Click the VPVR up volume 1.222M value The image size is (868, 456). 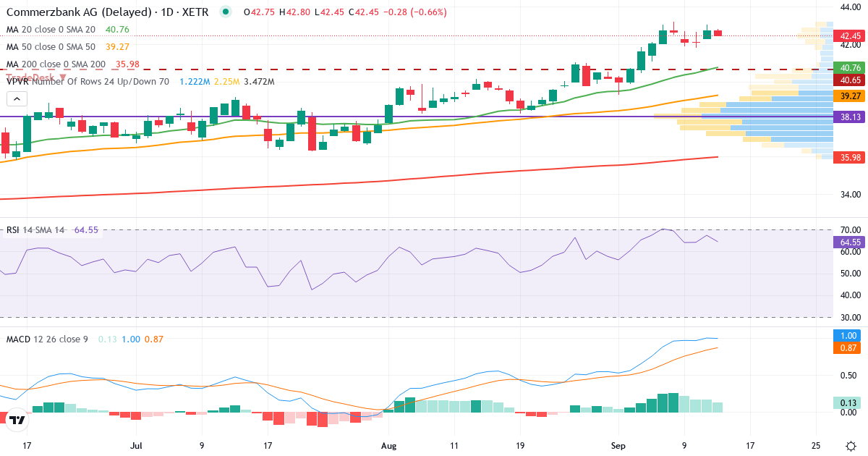[x=194, y=82]
